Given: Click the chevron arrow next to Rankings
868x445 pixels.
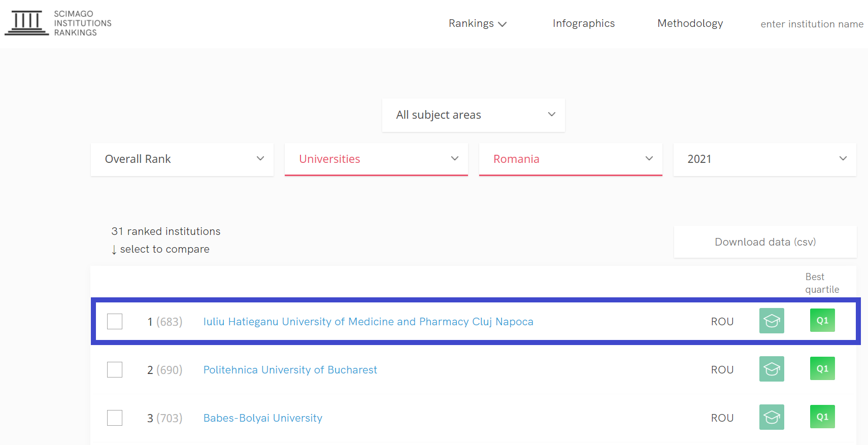Looking at the screenshot, I should [503, 24].
